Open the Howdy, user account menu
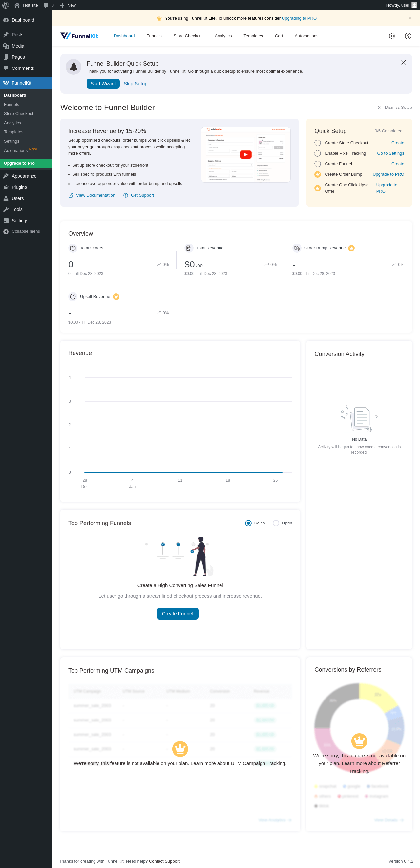Image resolution: width=420 pixels, height=868 pixels. click(401, 5)
